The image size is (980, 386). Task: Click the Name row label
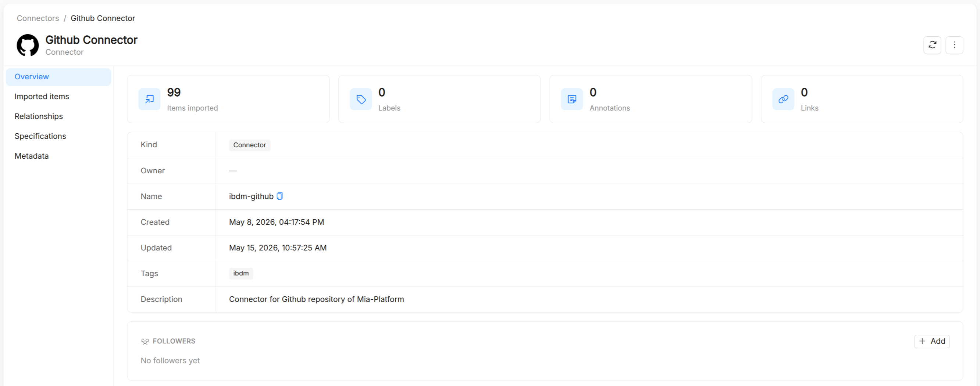click(151, 196)
